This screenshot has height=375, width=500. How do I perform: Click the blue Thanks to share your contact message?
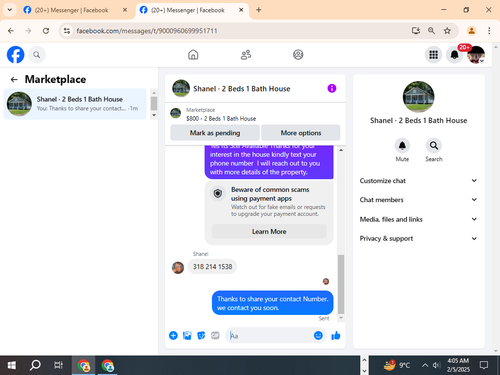273,303
